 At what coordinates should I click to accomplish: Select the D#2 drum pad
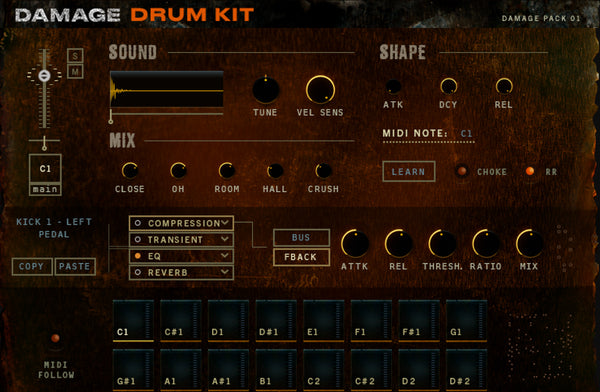click(x=466, y=370)
